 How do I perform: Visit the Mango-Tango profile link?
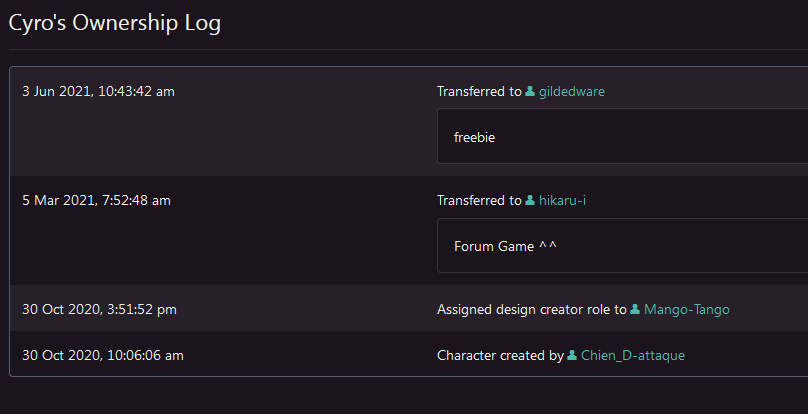tap(686, 310)
